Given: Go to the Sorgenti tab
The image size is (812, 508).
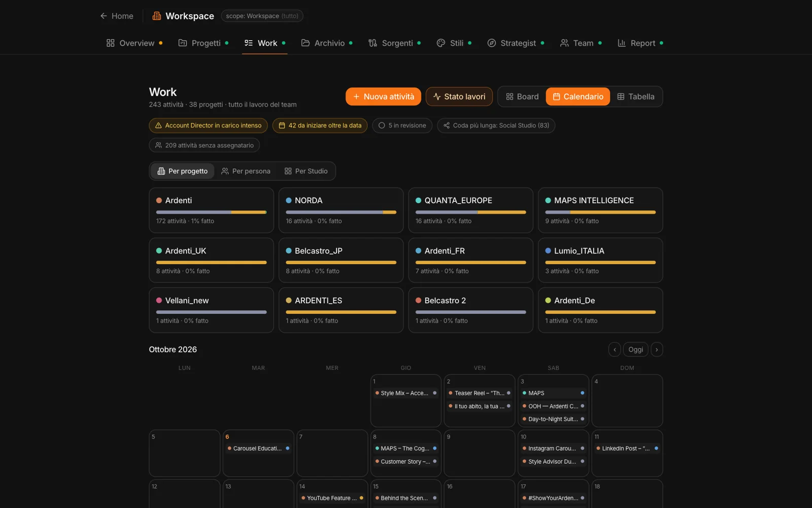Looking at the screenshot, I should [x=394, y=43].
